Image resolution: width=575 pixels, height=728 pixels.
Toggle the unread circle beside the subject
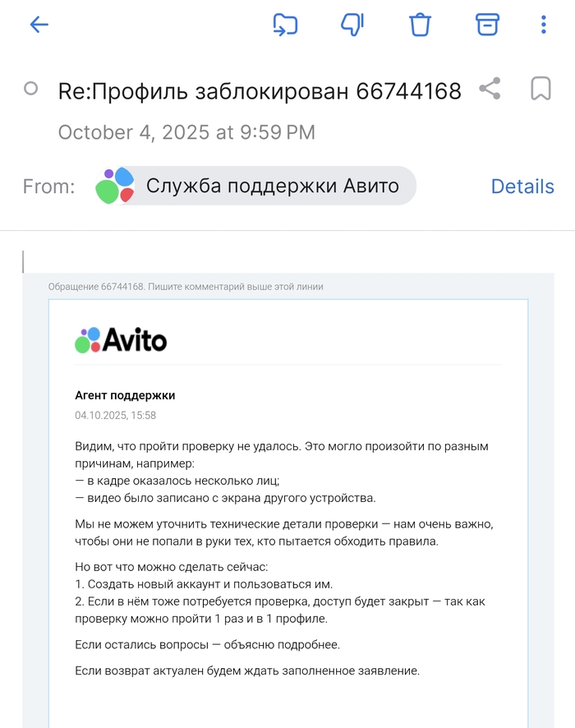pos(31,89)
